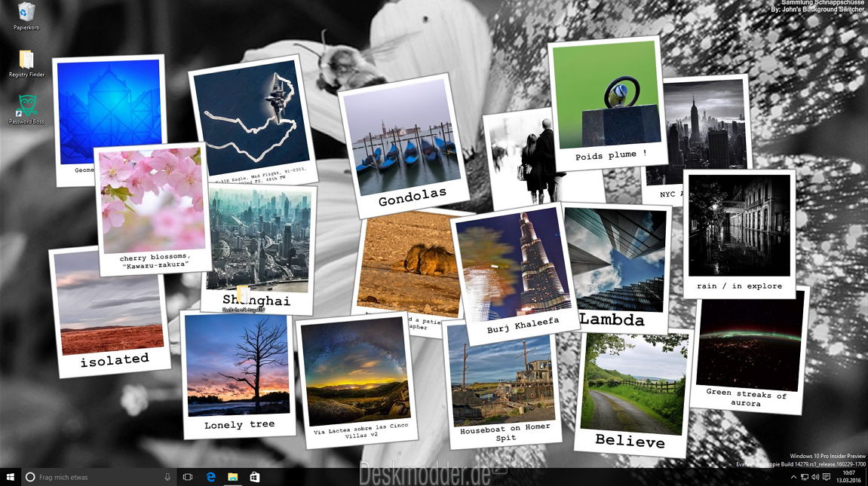Open the Papierkorb recycle bin icon

coord(26,16)
